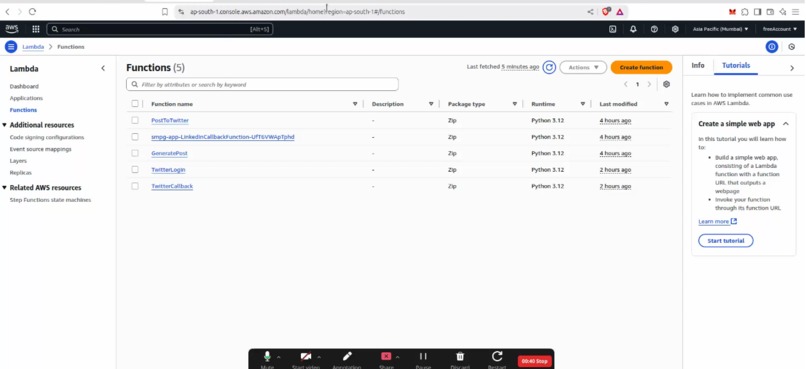Open Dashboard in Lambda sidebar
806x369 pixels.
point(24,86)
